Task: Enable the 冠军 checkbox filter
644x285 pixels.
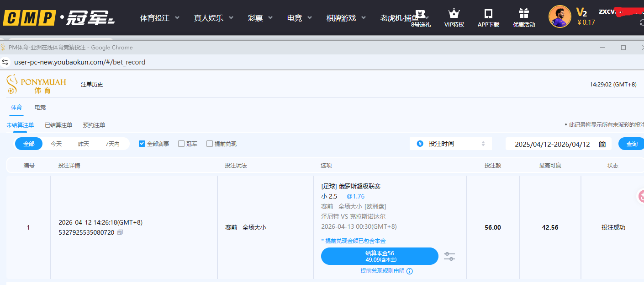Action: click(x=181, y=144)
